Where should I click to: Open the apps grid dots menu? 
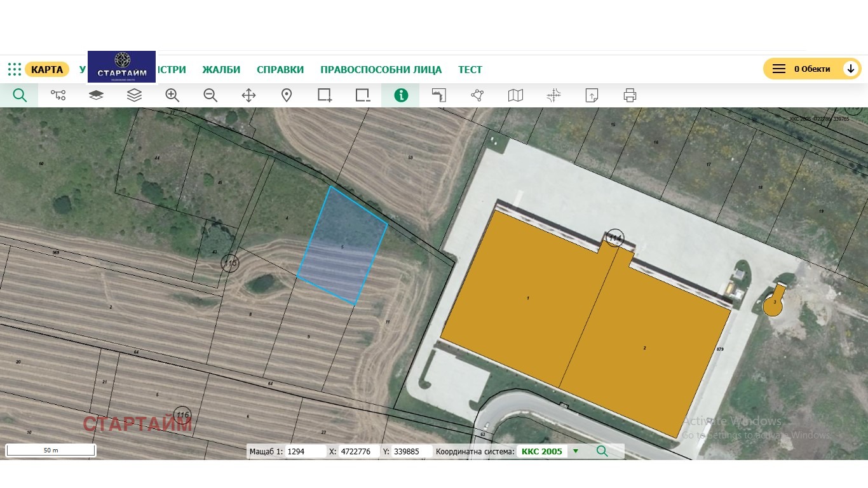15,69
